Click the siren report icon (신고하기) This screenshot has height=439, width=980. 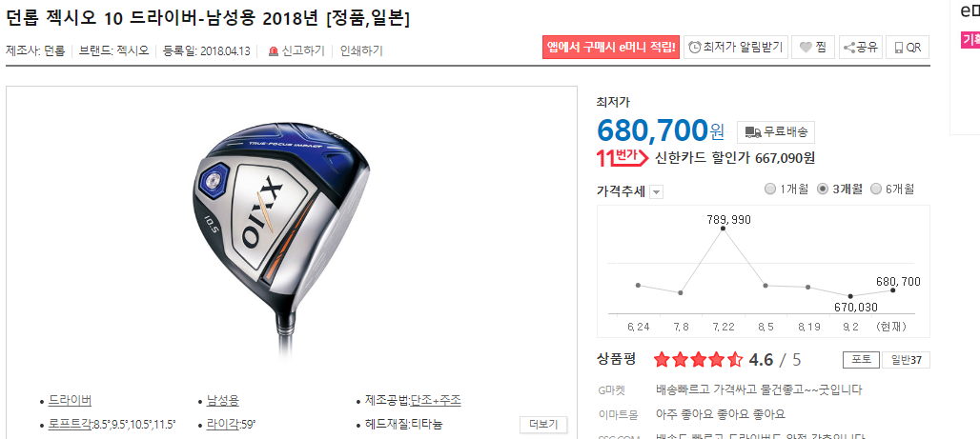coord(274,51)
